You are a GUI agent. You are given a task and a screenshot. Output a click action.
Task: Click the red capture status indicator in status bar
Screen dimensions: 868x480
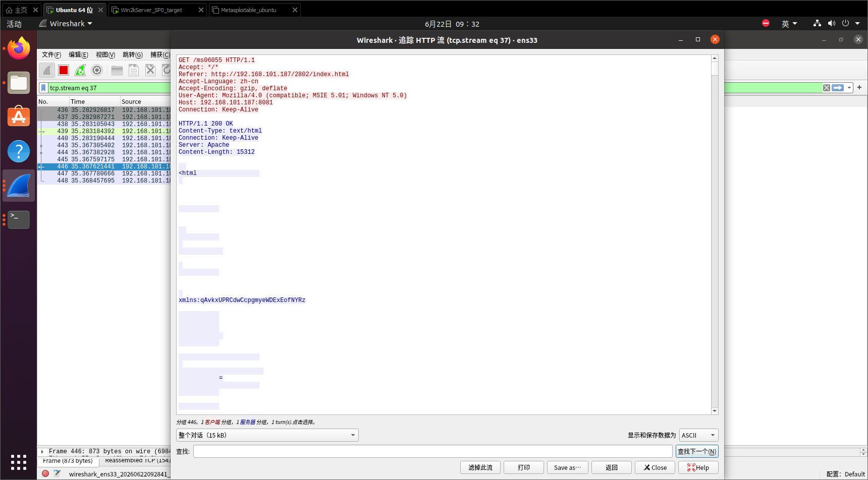45,473
